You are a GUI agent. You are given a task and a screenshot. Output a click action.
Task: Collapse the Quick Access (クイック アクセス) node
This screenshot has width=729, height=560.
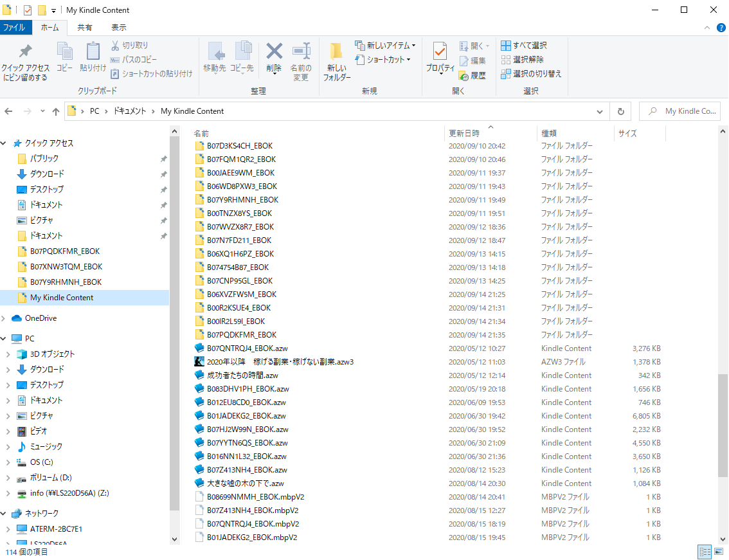pos(4,143)
